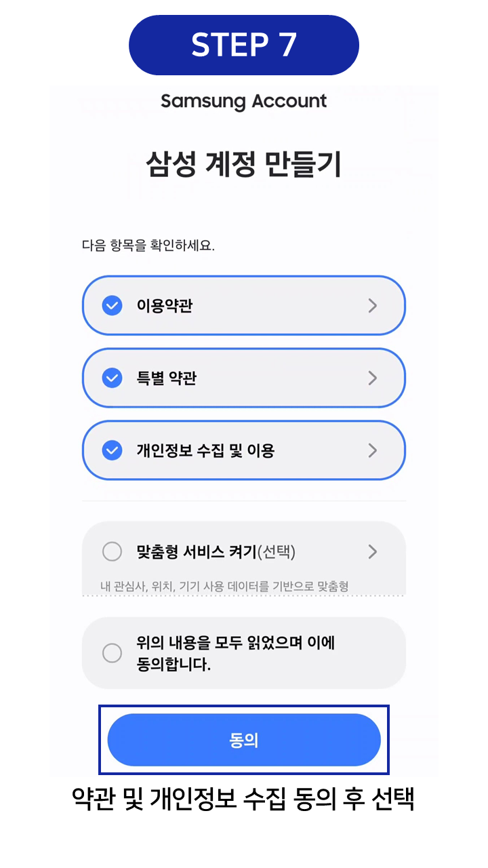The height and width of the screenshot is (868, 488).
Task: Uncheck the 개인정보 수집 및 이용 checkmark
Action: pos(112,450)
